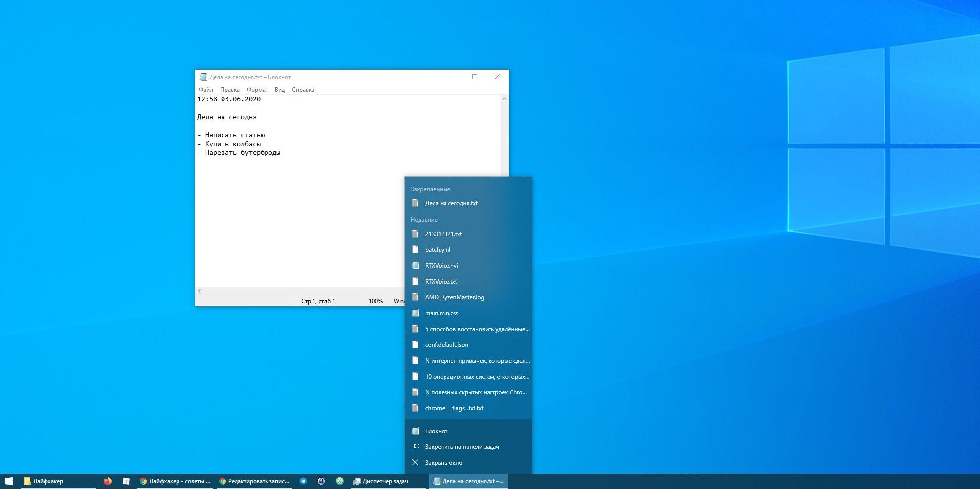Open the Файл menu in Notepad
The width and height of the screenshot is (980, 489).
coord(206,90)
